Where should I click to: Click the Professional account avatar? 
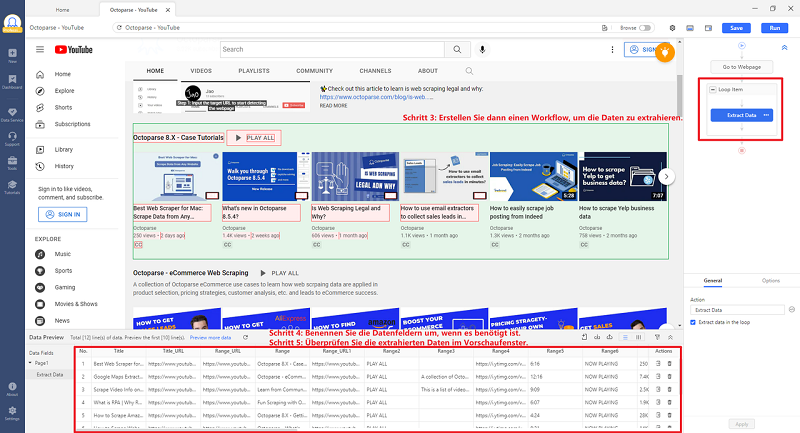pyautogui.click(x=12, y=23)
